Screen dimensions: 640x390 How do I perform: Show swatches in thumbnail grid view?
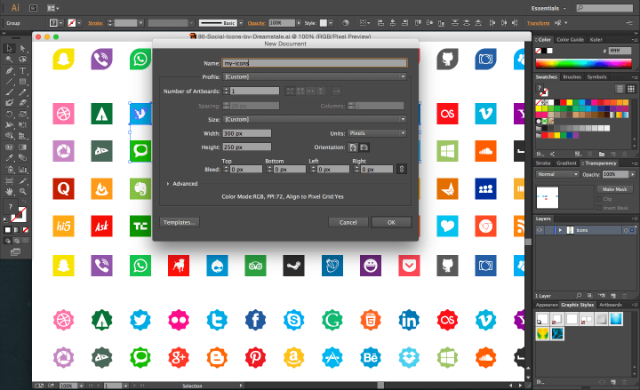(x=631, y=89)
